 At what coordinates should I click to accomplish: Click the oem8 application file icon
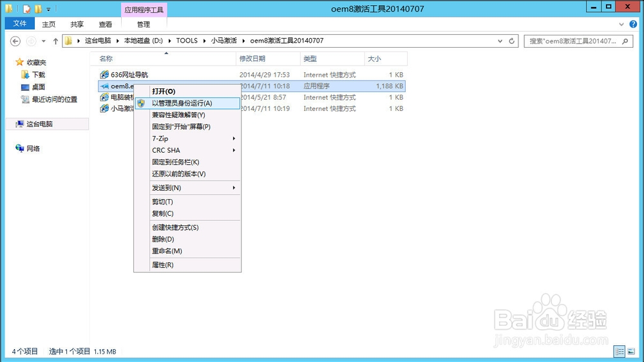click(x=104, y=86)
